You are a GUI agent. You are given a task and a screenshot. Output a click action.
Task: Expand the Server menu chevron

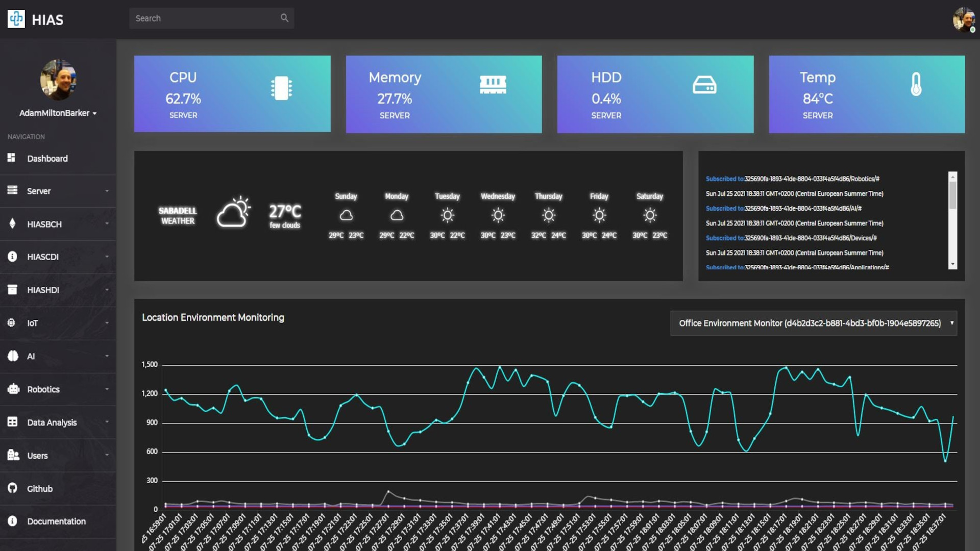coord(107,191)
